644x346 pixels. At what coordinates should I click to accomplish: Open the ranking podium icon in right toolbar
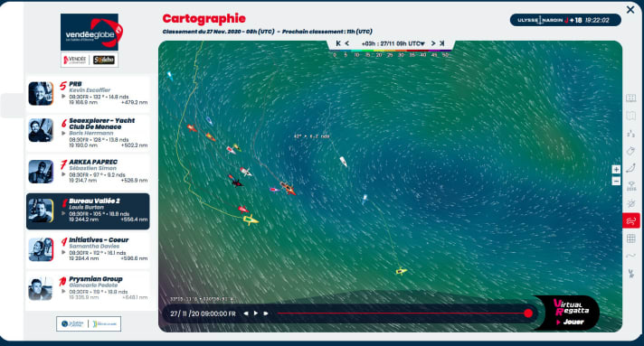click(x=631, y=134)
